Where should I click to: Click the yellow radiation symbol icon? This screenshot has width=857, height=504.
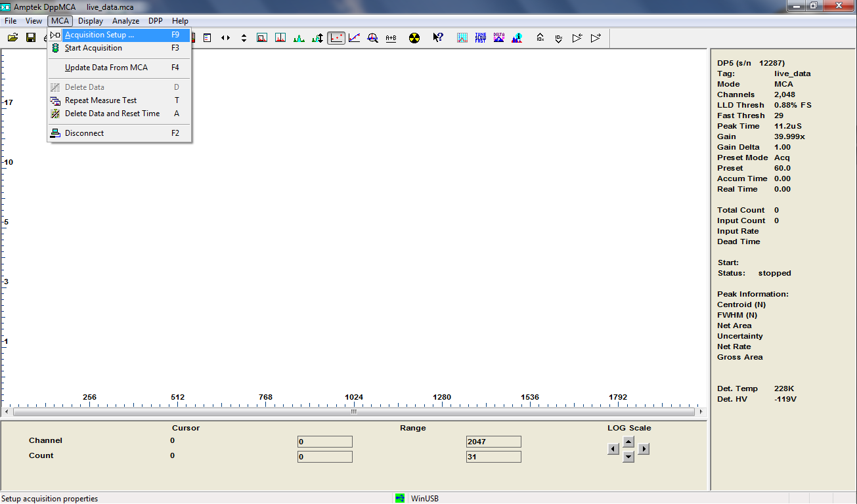click(x=414, y=38)
